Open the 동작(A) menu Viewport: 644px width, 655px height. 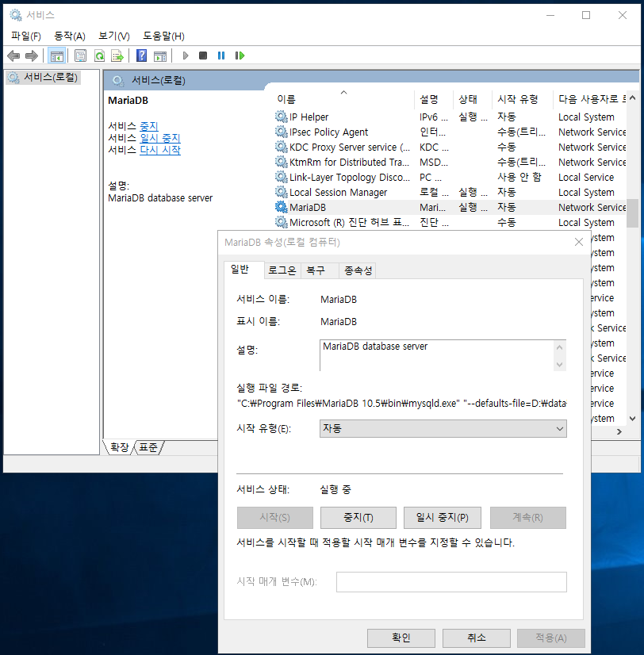[x=70, y=36]
